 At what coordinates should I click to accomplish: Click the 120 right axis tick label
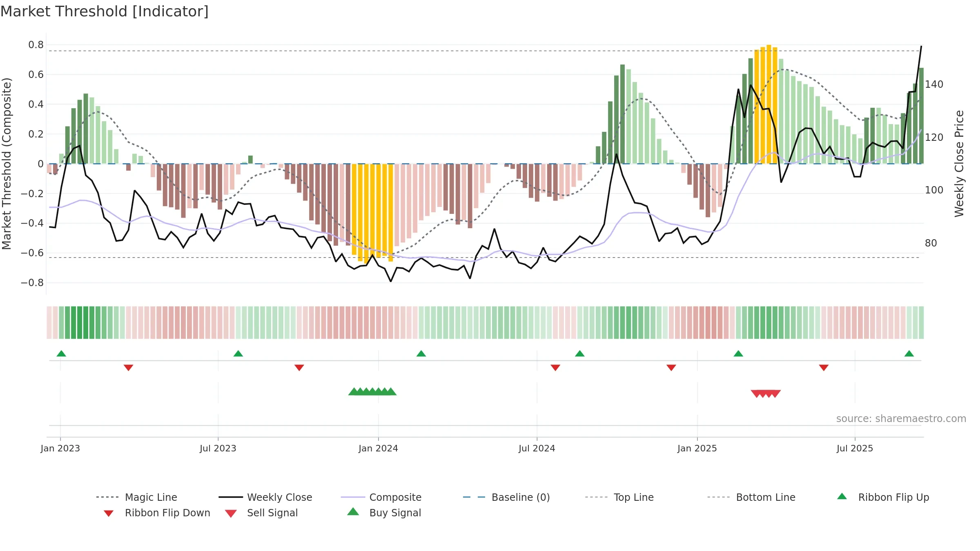pyautogui.click(x=934, y=138)
